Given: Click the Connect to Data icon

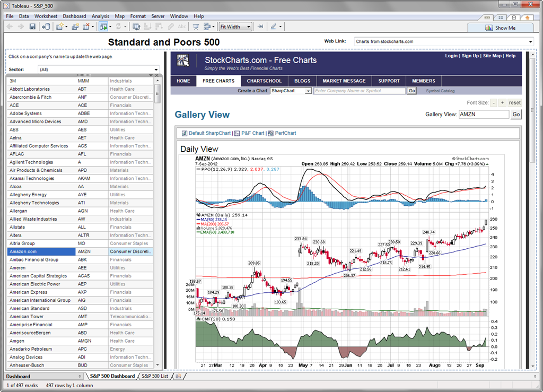Looking at the screenshot, I should click(46, 27).
